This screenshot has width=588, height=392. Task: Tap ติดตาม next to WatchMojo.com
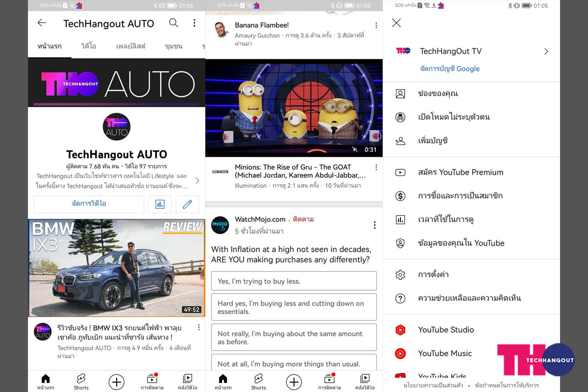(303, 219)
